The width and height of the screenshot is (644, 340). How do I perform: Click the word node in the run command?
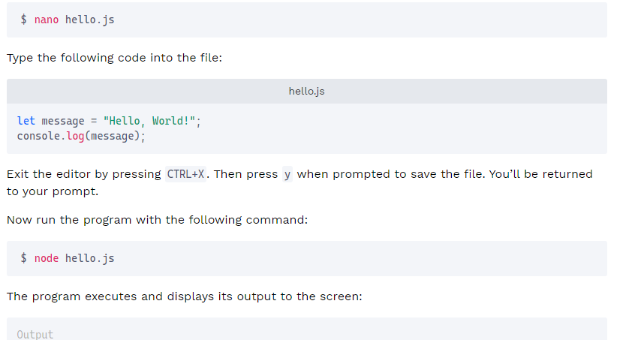coord(47,258)
